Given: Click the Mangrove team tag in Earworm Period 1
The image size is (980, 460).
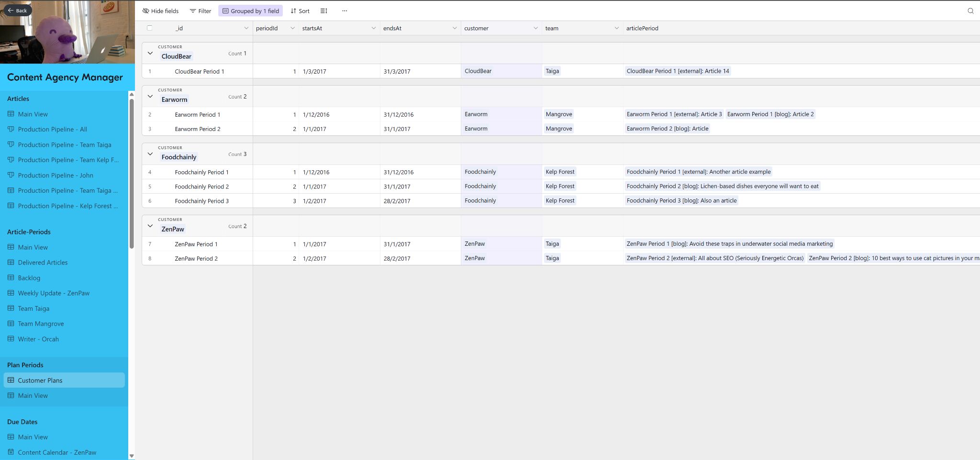Looking at the screenshot, I should click(559, 114).
